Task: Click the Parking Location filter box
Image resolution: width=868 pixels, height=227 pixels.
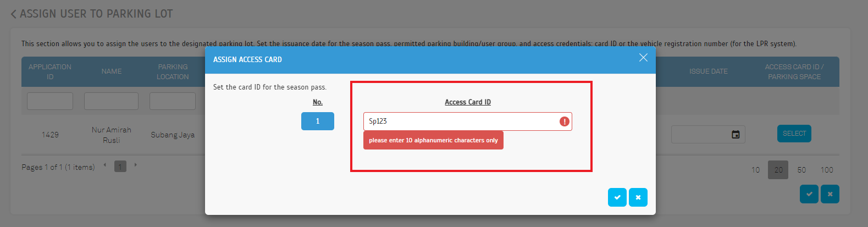Action: [173, 101]
